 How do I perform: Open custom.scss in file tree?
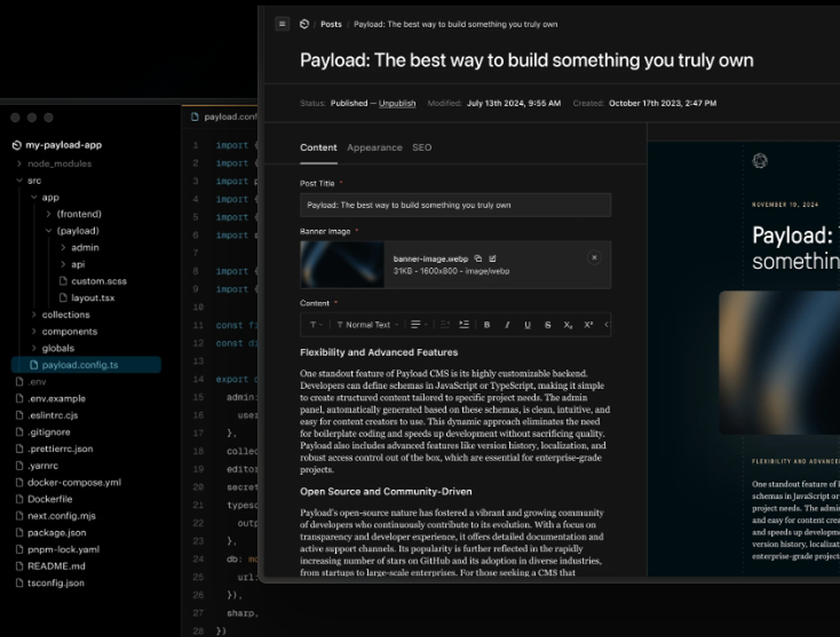93,282
